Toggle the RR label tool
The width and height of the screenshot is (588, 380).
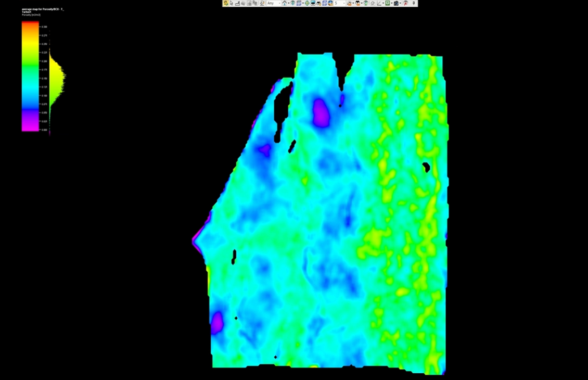pyautogui.click(x=255, y=4)
